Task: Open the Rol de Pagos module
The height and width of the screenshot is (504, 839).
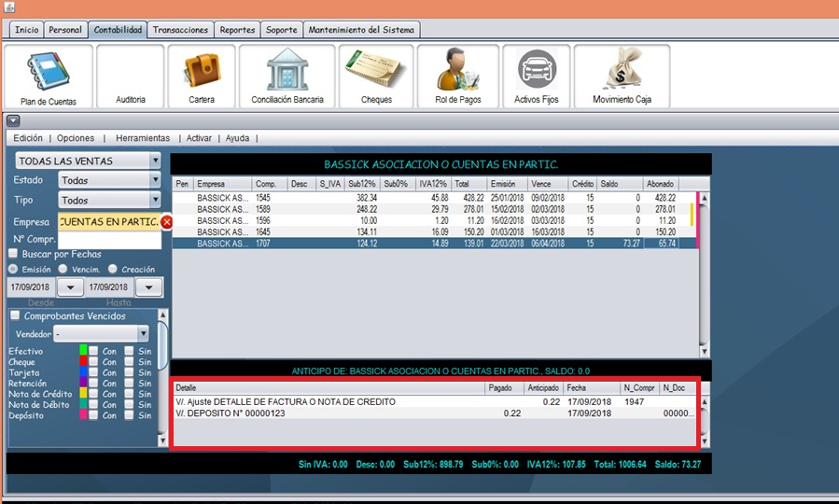Action: (458, 77)
